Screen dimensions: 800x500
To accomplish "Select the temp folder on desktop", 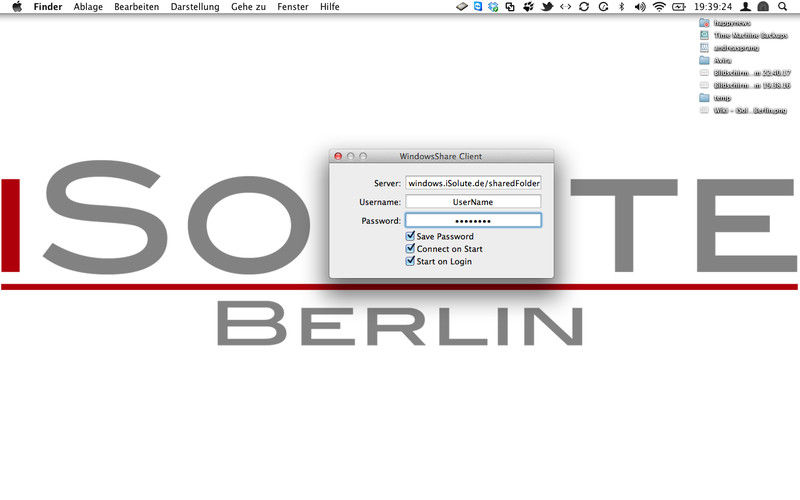I will [715, 97].
